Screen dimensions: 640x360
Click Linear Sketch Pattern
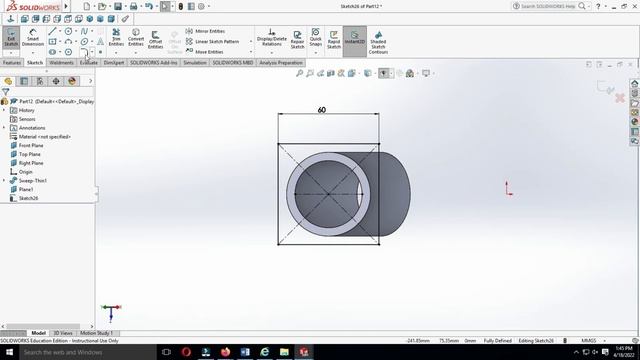pyautogui.click(x=213, y=42)
